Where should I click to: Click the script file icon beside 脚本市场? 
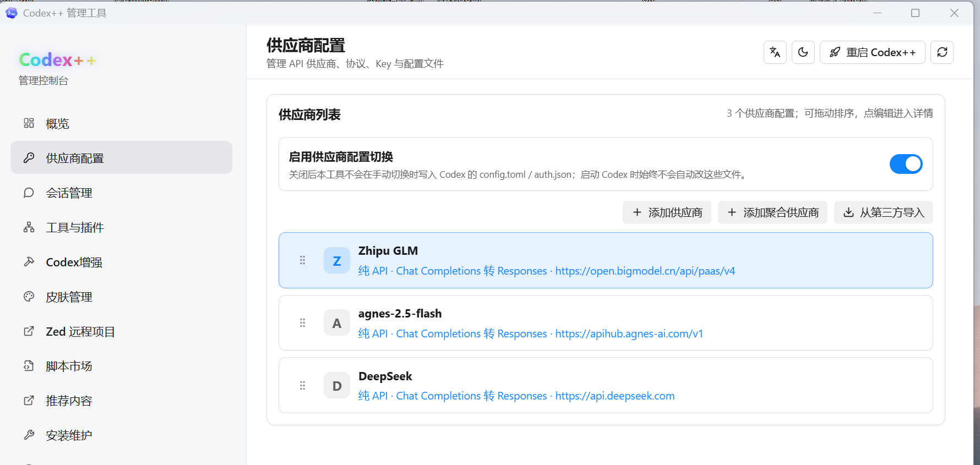(x=29, y=366)
